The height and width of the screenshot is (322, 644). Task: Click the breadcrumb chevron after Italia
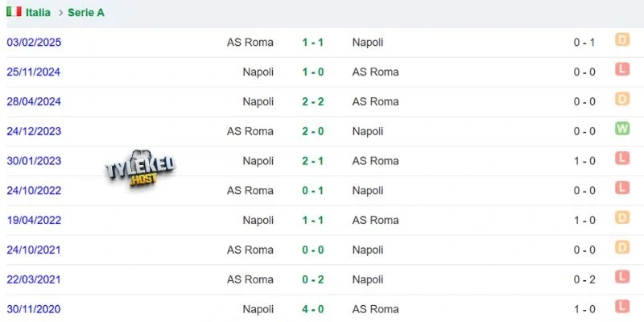click(60, 13)
